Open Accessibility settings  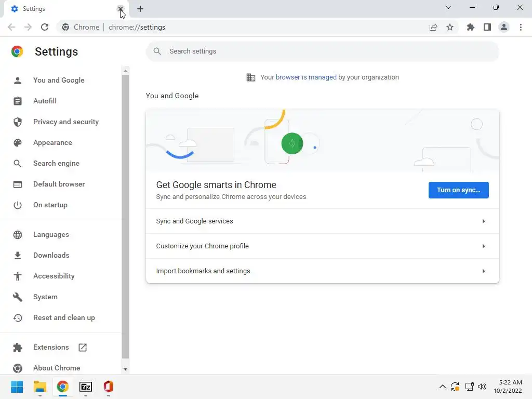[x=54, y=276]
